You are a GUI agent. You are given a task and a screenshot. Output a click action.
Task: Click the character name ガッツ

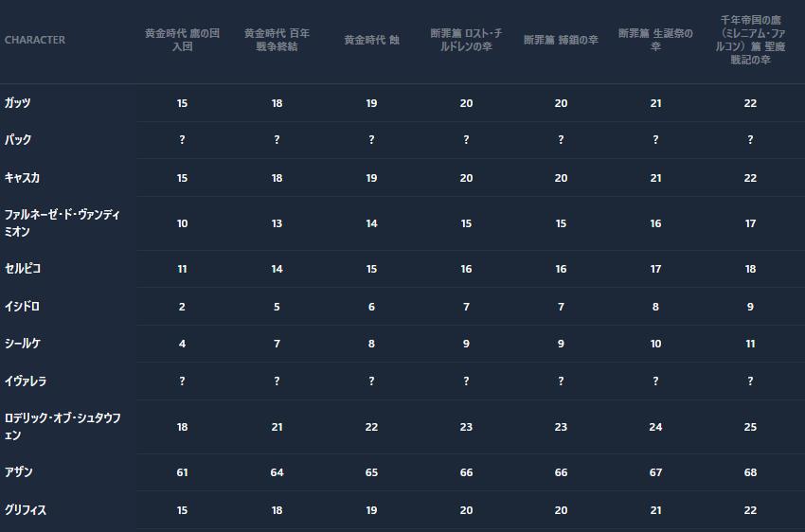point(18,102)
